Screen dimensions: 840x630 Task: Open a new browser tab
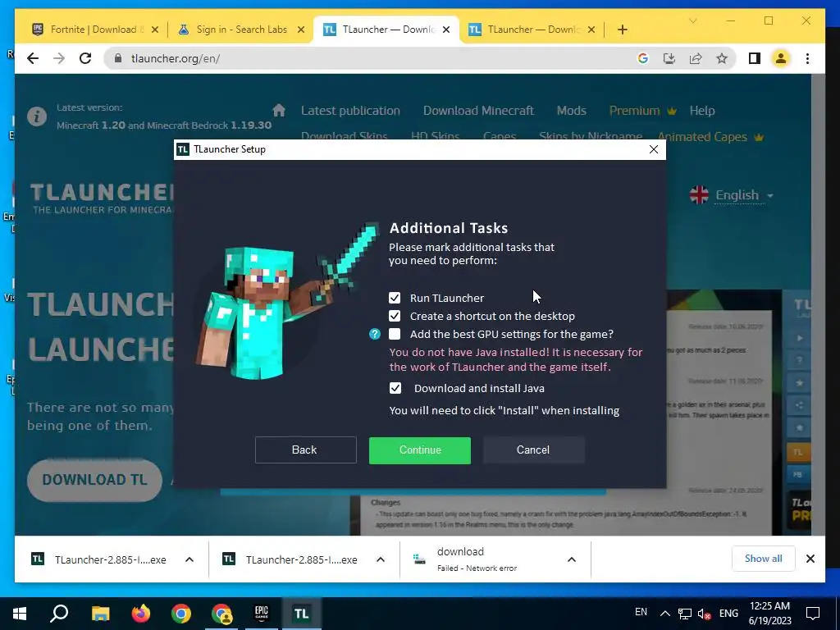point(622,30)
